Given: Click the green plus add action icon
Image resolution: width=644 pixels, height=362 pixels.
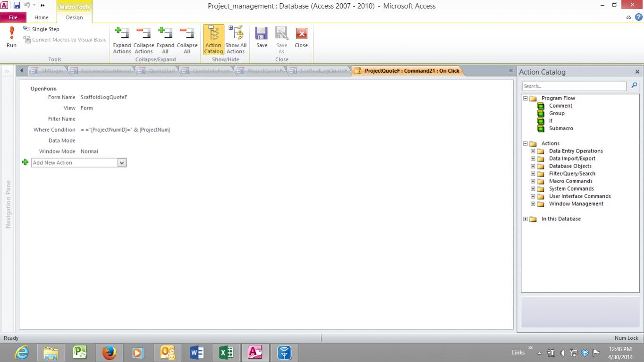Looking at the screenshot, I should coord(25,162).
